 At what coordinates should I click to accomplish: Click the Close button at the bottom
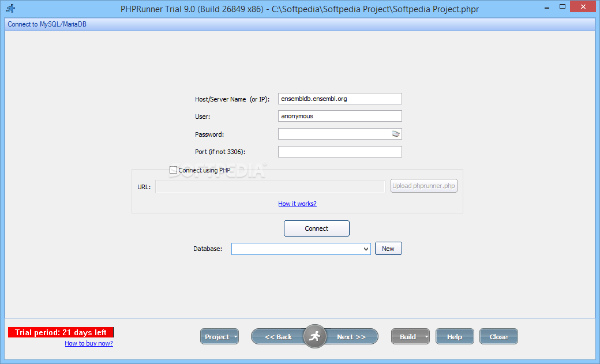click(x=498, y=337)
